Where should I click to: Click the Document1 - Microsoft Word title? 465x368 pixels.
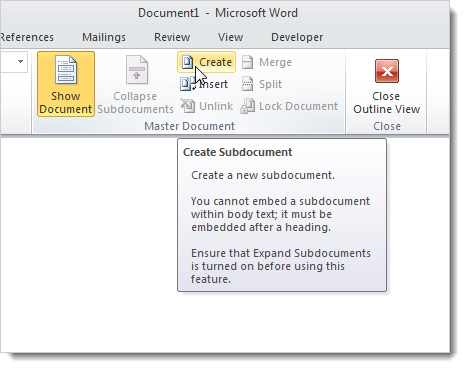click(x=218, y=13)
